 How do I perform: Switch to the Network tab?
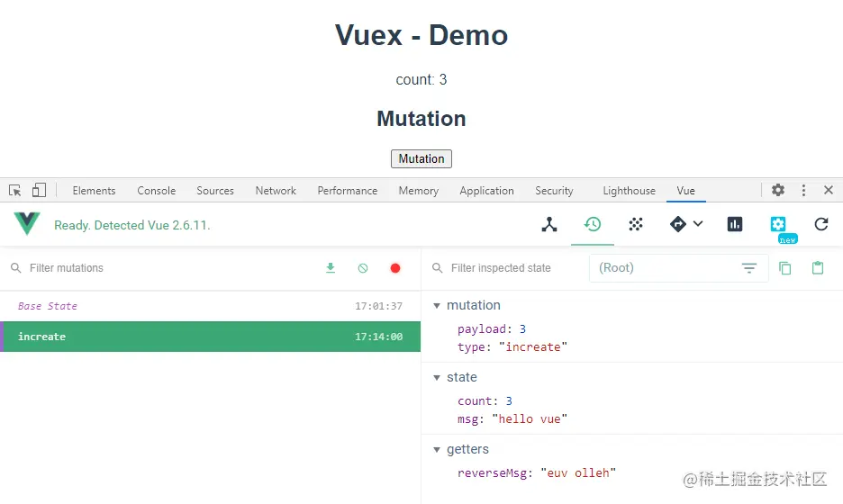tap(276, 191)
